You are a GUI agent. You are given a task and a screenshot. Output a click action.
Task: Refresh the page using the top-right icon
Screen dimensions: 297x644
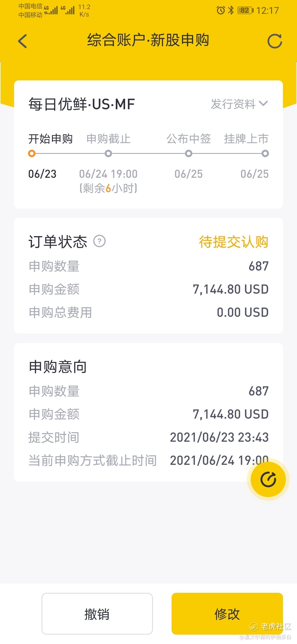pos(274,41)
